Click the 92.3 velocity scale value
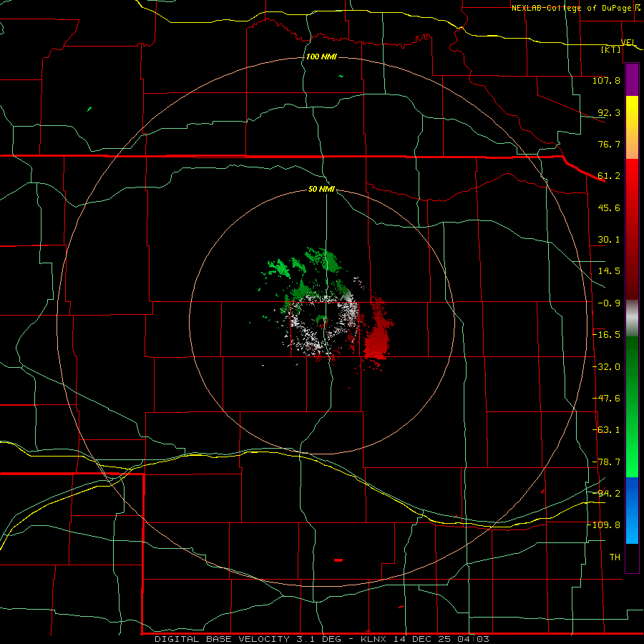 609,112
